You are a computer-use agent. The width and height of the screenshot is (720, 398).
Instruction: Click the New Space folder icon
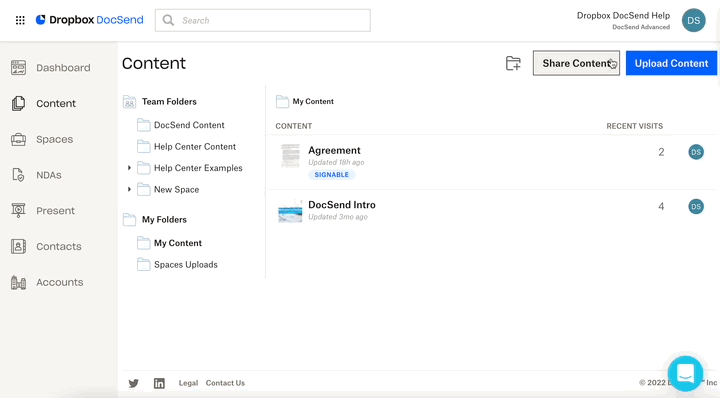point(144,189)
